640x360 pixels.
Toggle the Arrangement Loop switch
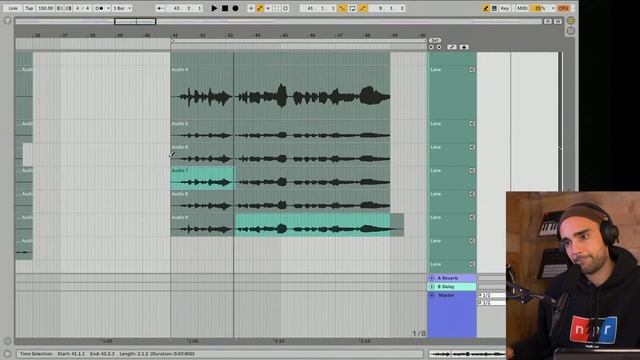click(352, 8)
